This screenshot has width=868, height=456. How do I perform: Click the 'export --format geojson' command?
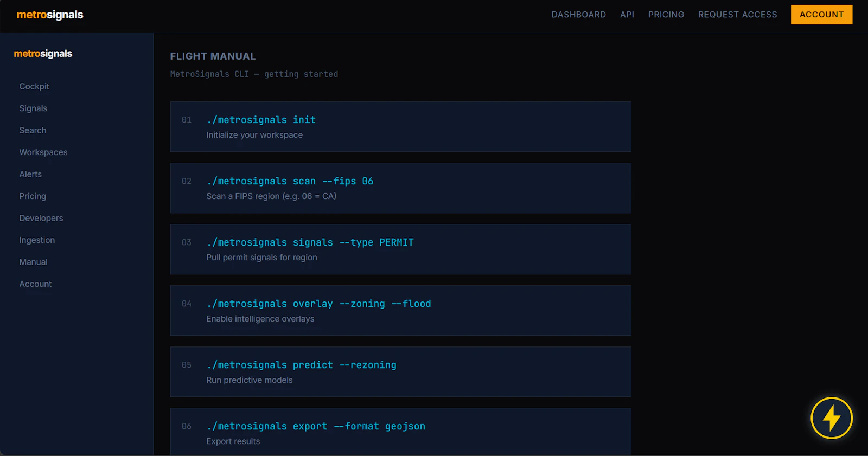(x=316, y=426)
